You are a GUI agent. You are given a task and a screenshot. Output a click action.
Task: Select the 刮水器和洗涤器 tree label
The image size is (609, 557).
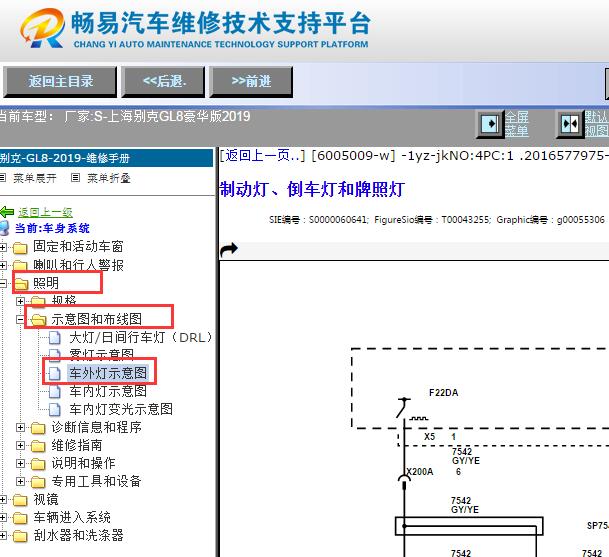(78, 535)
